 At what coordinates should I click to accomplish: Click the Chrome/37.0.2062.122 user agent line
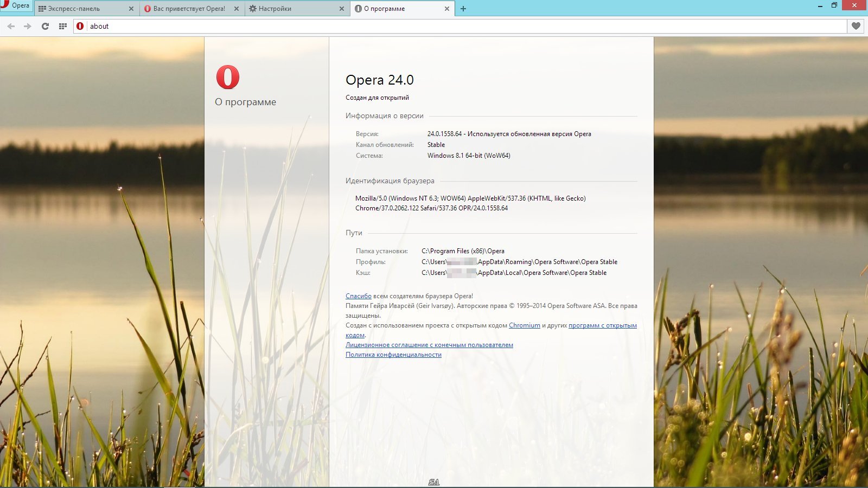click(431, 208)
